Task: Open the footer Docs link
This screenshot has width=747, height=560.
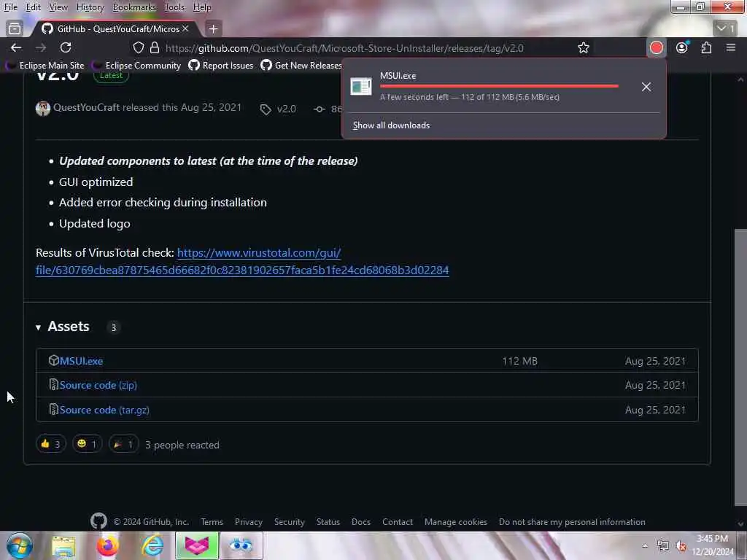Action: pyautogui.click(x=360, y=522)
